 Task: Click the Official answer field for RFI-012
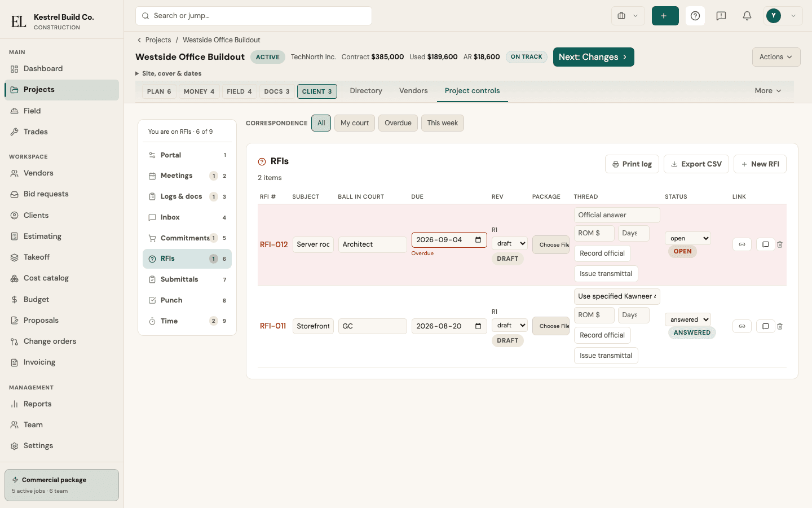[x=617, y=215]
